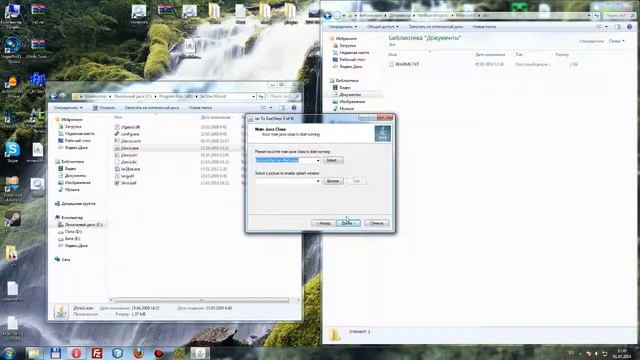The image size is (640, 360).
Task: Click help icon in left Explorer toolbar
Action: click(x=294, y=108)
